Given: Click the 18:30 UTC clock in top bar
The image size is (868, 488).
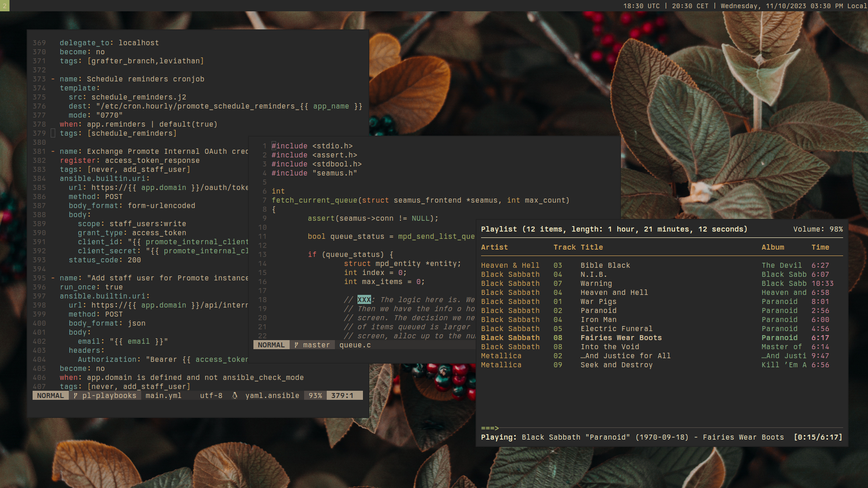Looking at the screenshot, I should [x=641, y=6].
